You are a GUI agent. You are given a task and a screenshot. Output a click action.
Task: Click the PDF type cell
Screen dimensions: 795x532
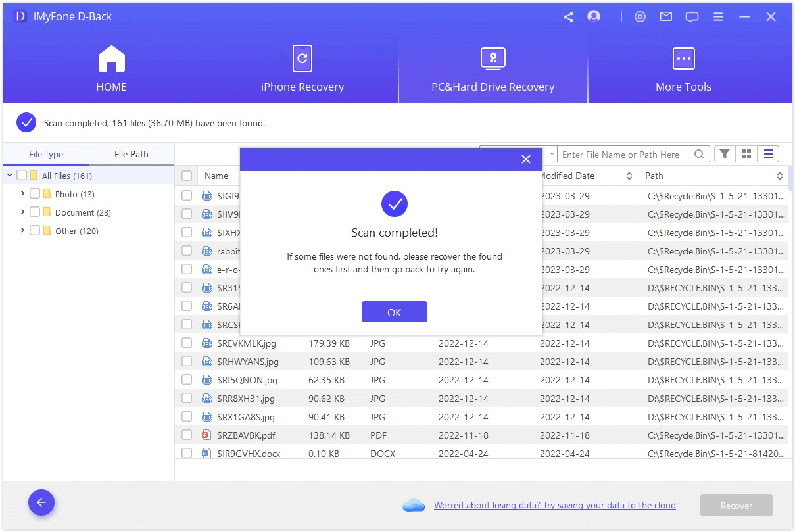(378, 435)
